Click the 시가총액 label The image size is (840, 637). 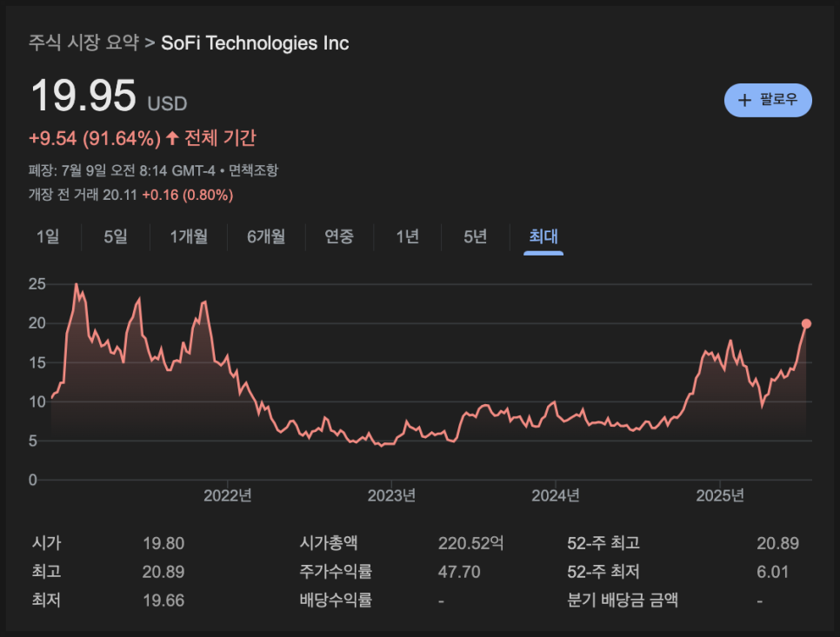click(329, 543)
